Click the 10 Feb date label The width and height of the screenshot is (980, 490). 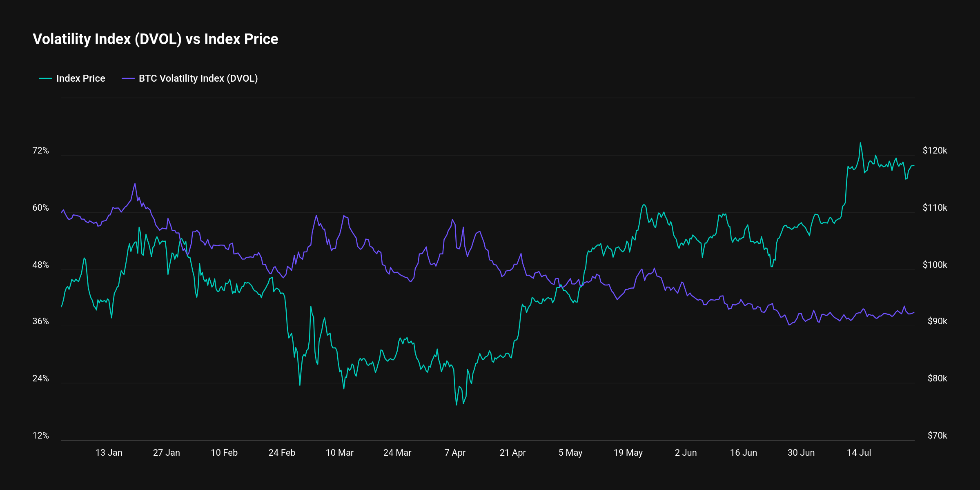tap(224, 453)
